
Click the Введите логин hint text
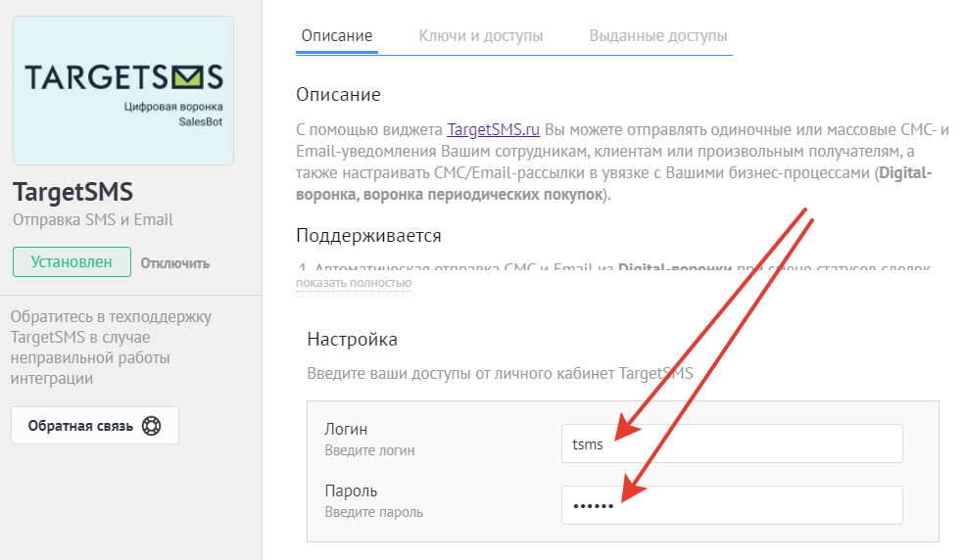tap(369, 450)
